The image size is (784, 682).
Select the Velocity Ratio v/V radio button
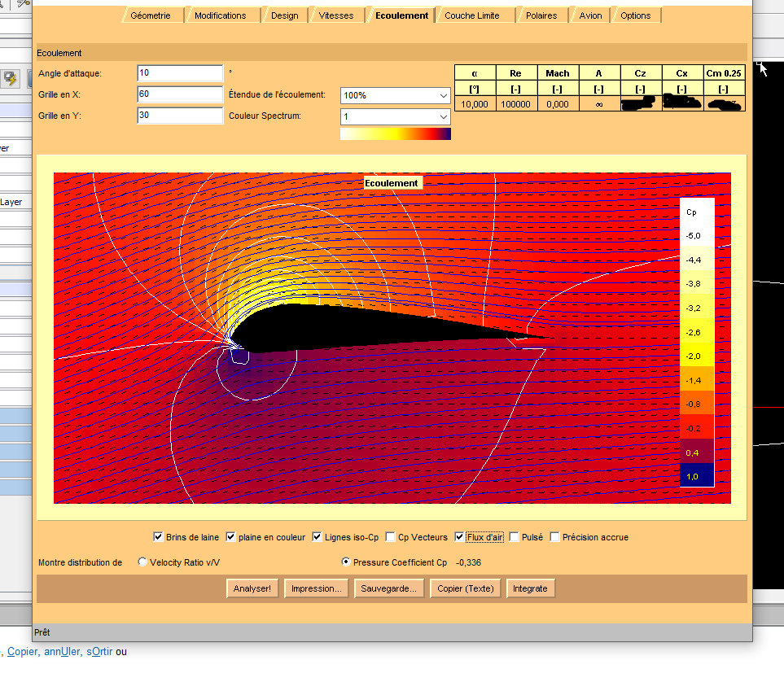click(142, 562)
